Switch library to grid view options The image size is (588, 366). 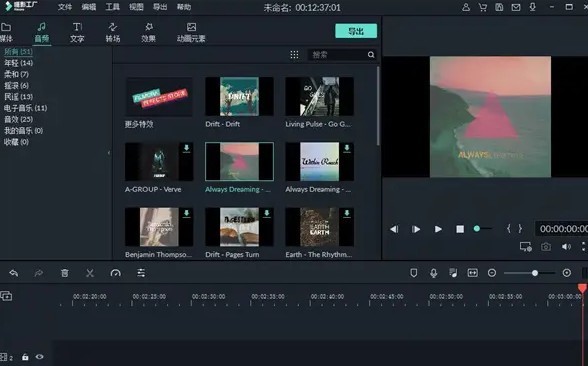294,55
